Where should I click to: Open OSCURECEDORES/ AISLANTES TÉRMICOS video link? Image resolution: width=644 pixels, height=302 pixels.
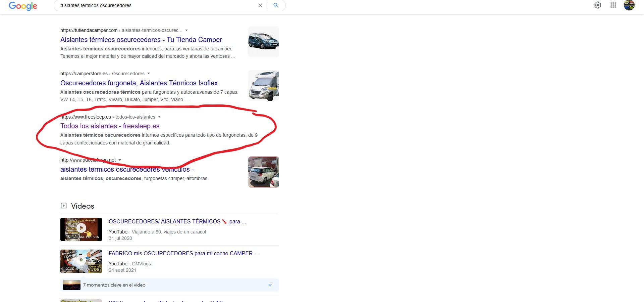(177, 222)
